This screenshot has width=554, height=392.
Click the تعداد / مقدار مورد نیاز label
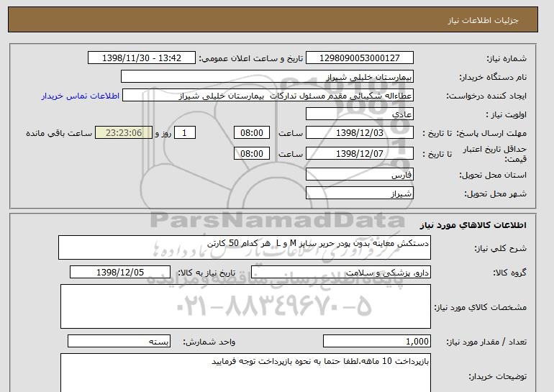(486, 342)
